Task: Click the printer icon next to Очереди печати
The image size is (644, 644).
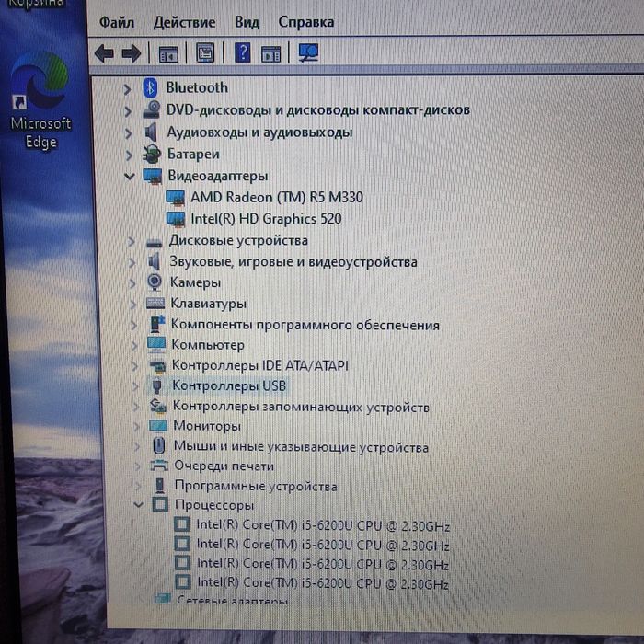Action: [x=159, y=466]
